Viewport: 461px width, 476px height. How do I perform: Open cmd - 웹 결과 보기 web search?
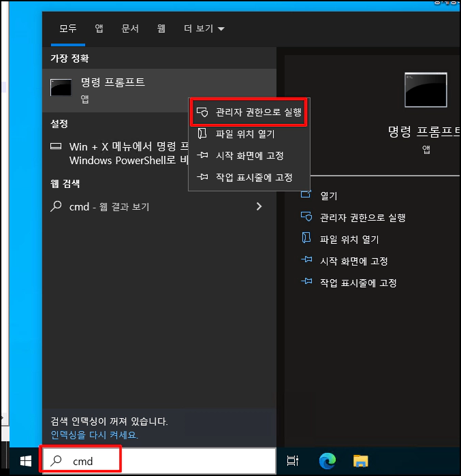pos(159,207)
